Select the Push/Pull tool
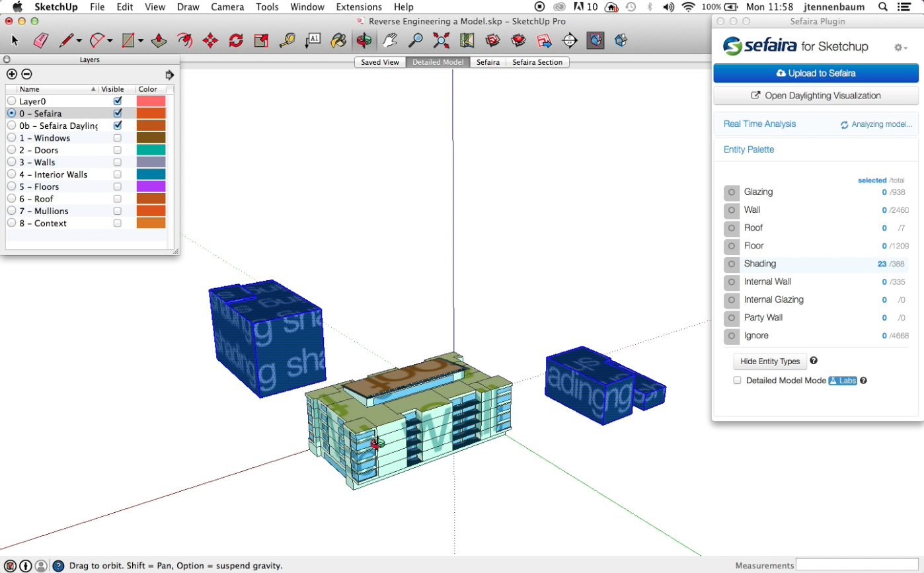This screenshot has height=573, width=924. point(159,41)
